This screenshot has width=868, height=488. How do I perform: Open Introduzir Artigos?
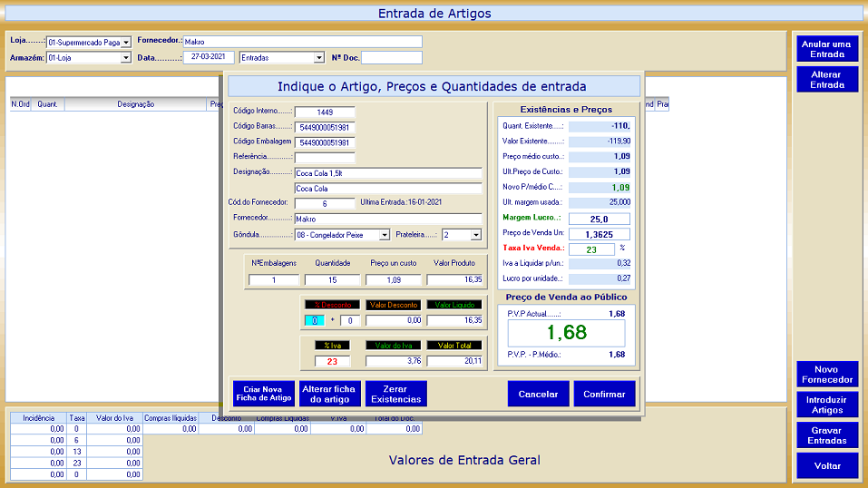(x=826, y=405)
